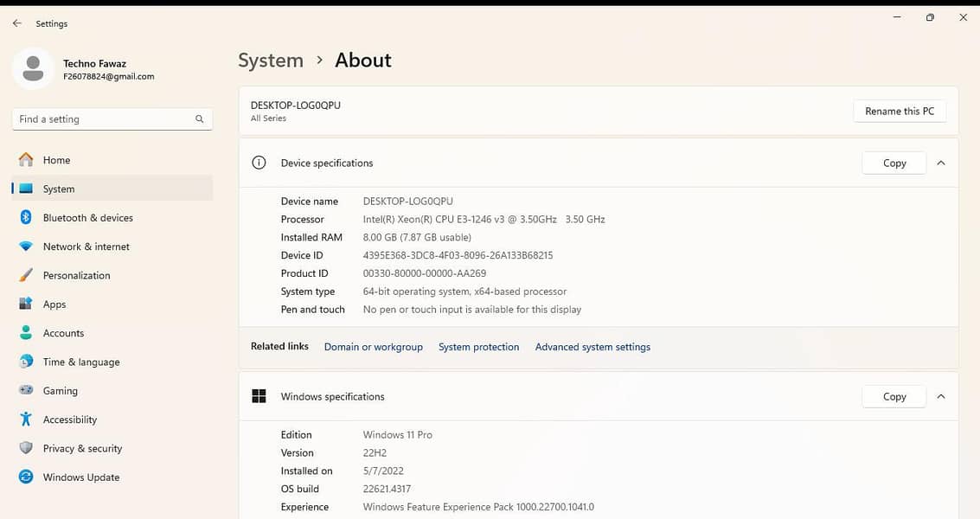Image resolution: width=980 pixels, height=519 pixels.
Task: Click the Installed on date 5/7/2022
Action: (x=383, y=471)
